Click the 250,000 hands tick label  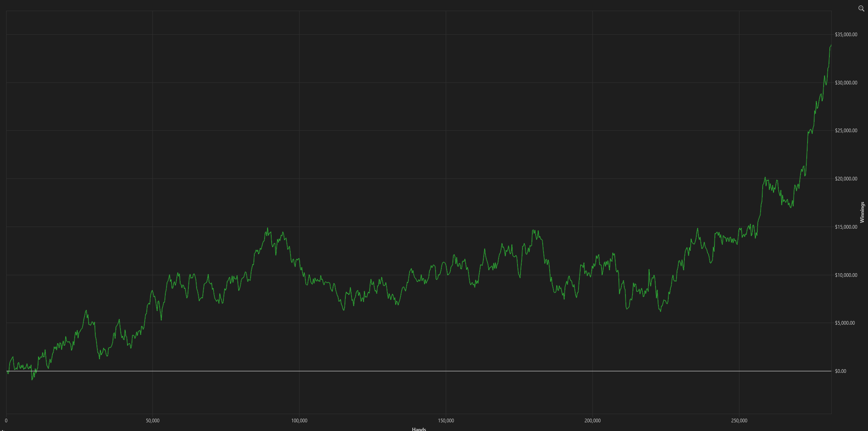pyautogui.click(x=739, y=421)
